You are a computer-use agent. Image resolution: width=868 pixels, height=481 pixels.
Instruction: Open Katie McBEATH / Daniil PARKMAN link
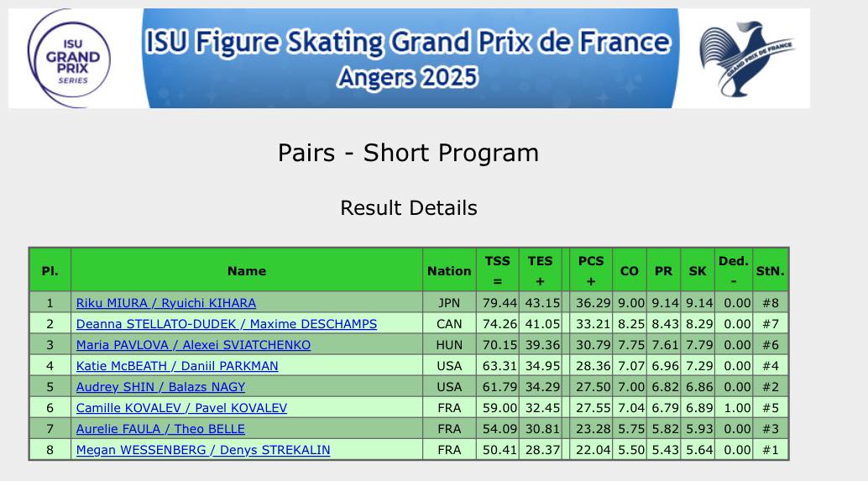coord(177,366)
